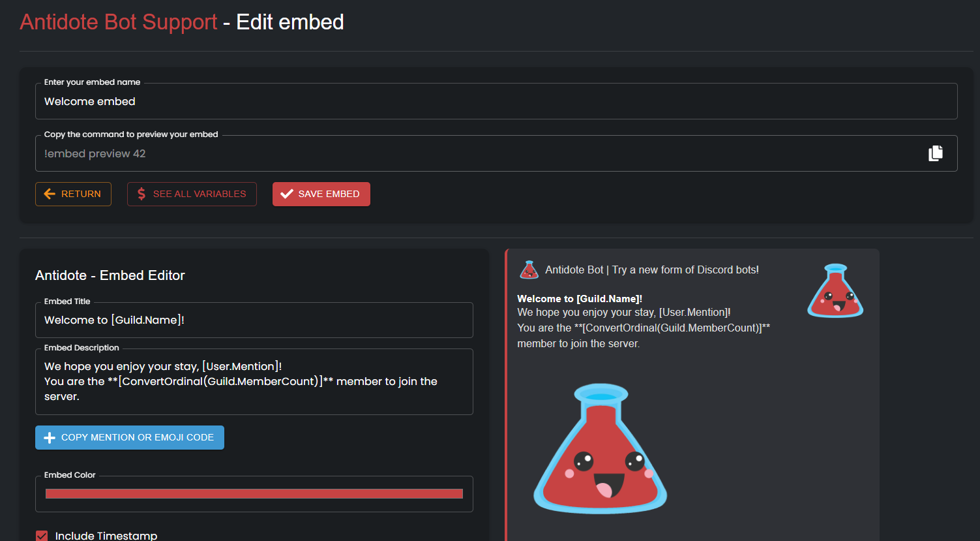Click the 'Edit embed' page heading text

pos(290,22)
